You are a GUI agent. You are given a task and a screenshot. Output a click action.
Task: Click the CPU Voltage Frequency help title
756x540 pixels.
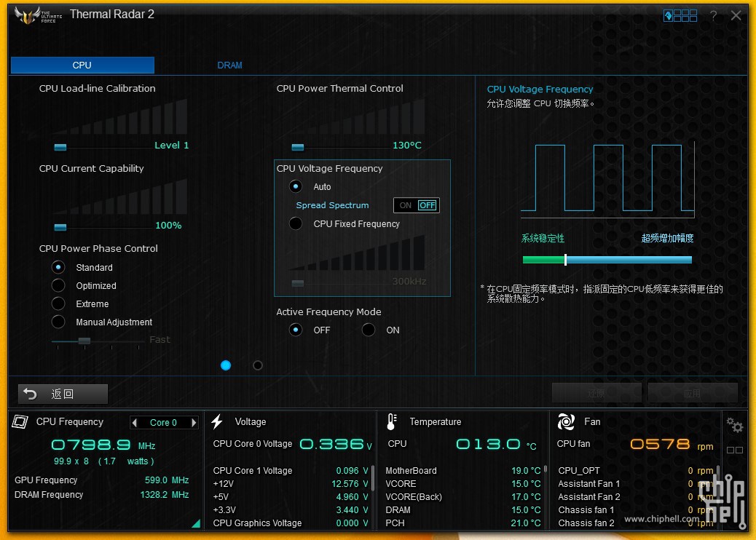pyautogui.click(x=540, y=89)
